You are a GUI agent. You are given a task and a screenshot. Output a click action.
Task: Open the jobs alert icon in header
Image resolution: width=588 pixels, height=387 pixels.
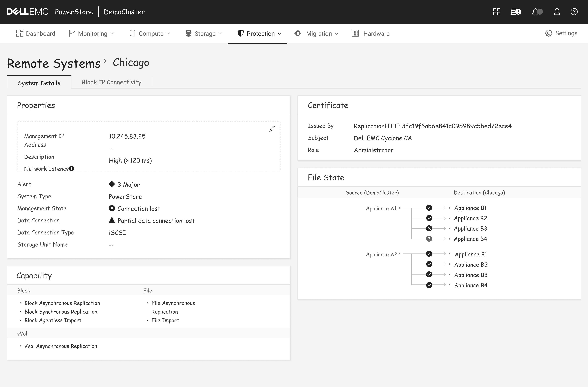click(516, 12)
